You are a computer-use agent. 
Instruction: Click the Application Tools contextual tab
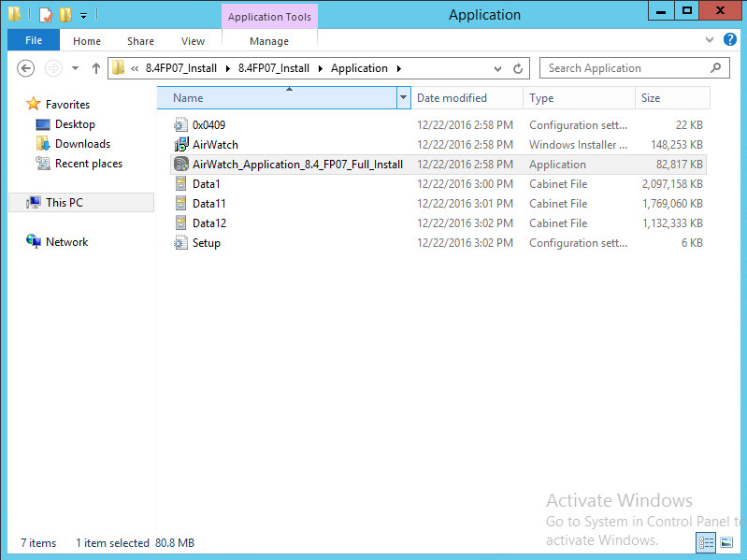(269, 17)
